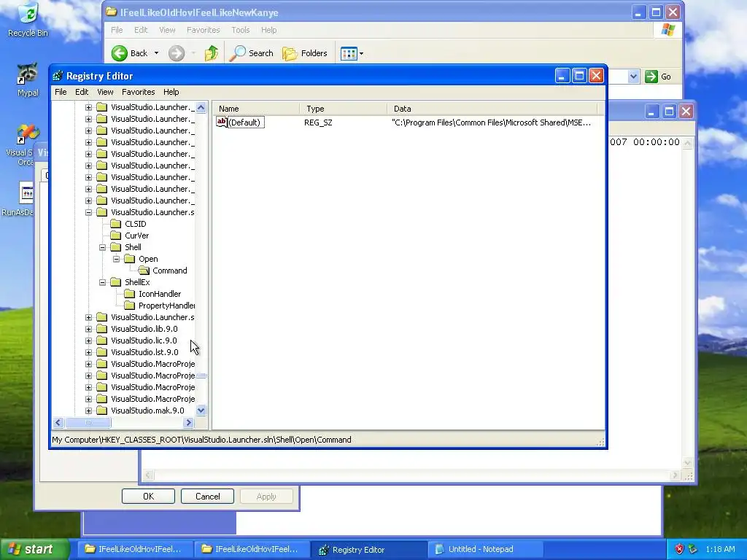Click the tree horizontal scroll left arrow
This screenshot has width=747, height=560.
pyautogui.click(x=58, y=422)
